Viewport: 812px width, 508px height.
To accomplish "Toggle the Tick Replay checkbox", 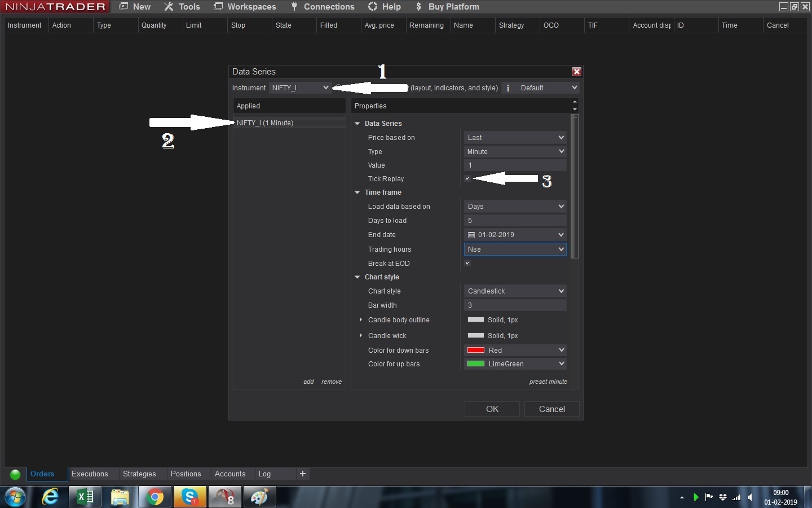I will tap(467, 179).
